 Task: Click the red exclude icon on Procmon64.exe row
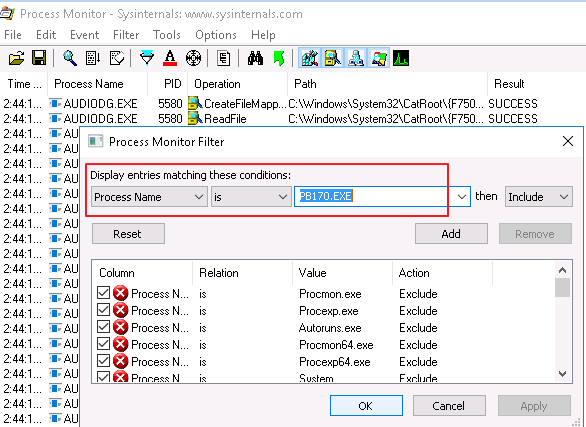tap(120, 344)
